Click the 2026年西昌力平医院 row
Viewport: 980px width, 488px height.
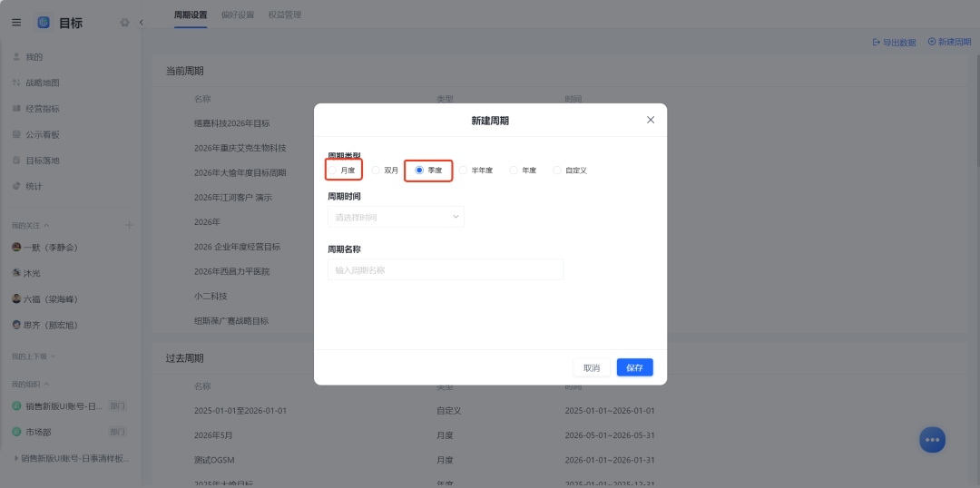pos(232,272)
